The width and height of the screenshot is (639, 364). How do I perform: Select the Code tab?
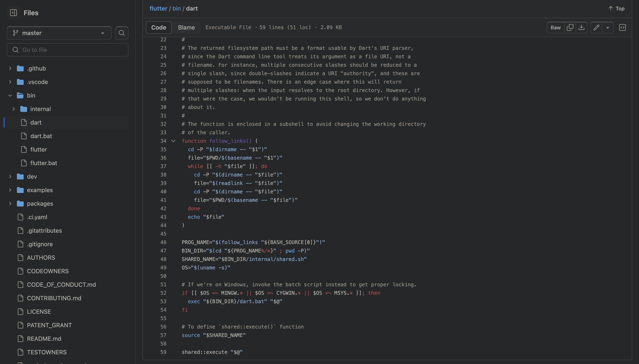tap(159, 27)
